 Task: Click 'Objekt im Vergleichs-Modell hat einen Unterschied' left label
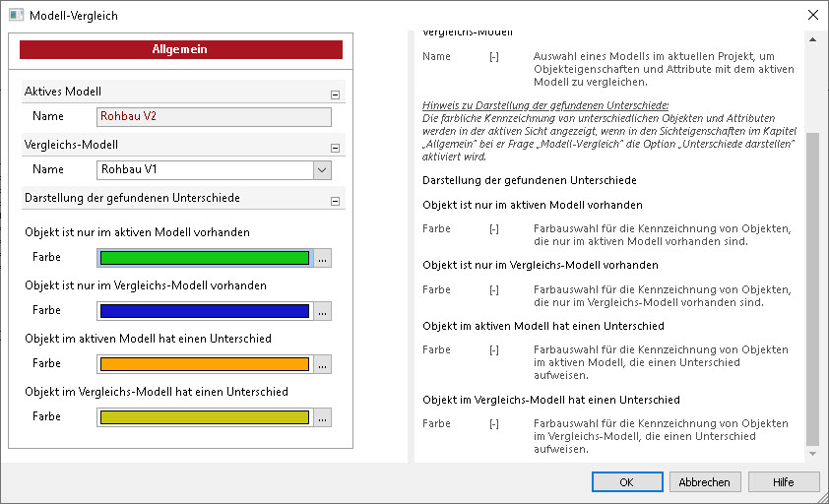click(x=157, y=392)
